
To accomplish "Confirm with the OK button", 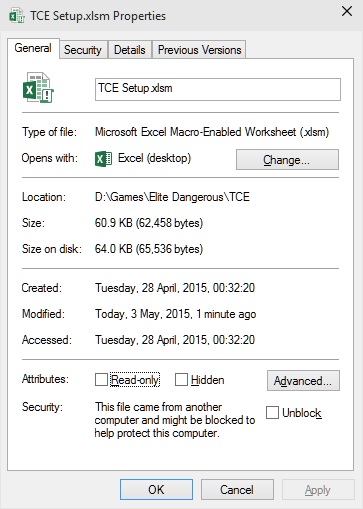I will click(156, 490).
